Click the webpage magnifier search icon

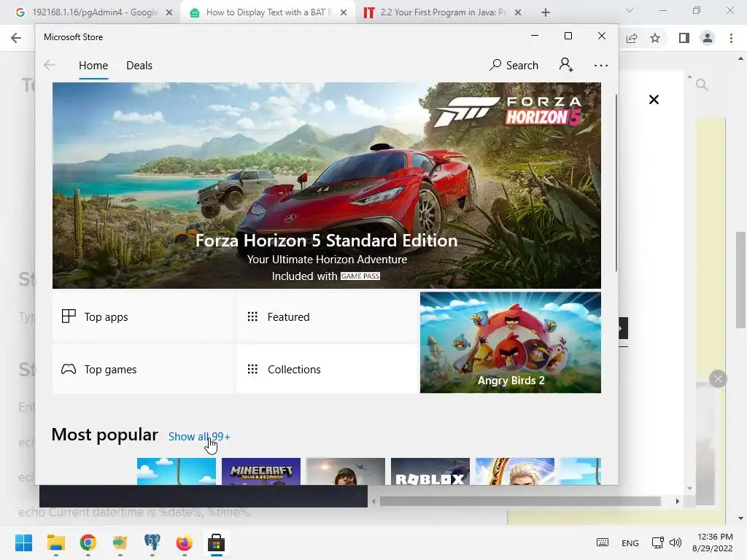701,85
